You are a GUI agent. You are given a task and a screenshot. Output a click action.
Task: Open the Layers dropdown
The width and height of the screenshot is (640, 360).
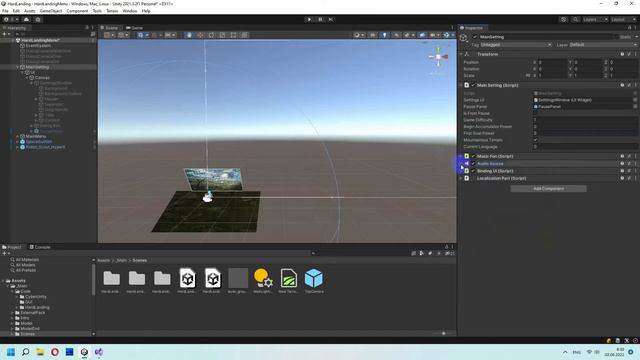click(595, 19)
